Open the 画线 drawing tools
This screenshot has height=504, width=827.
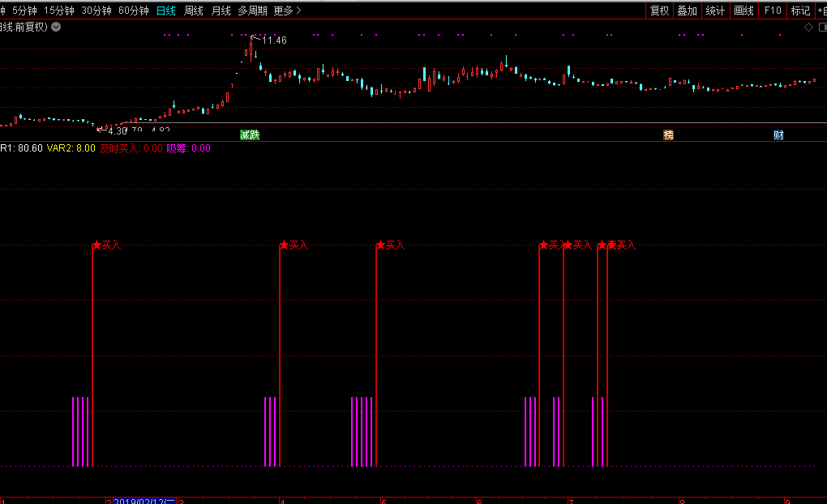tap(743, 11)
